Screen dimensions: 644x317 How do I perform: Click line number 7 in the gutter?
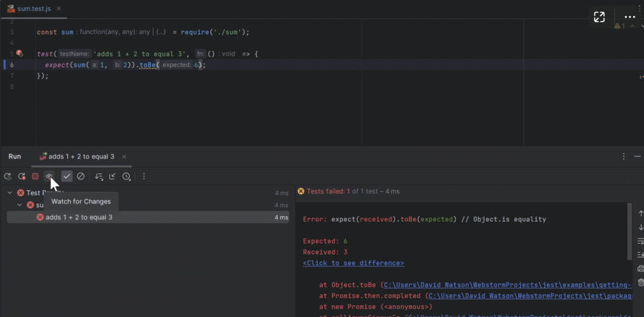[11, 76]
